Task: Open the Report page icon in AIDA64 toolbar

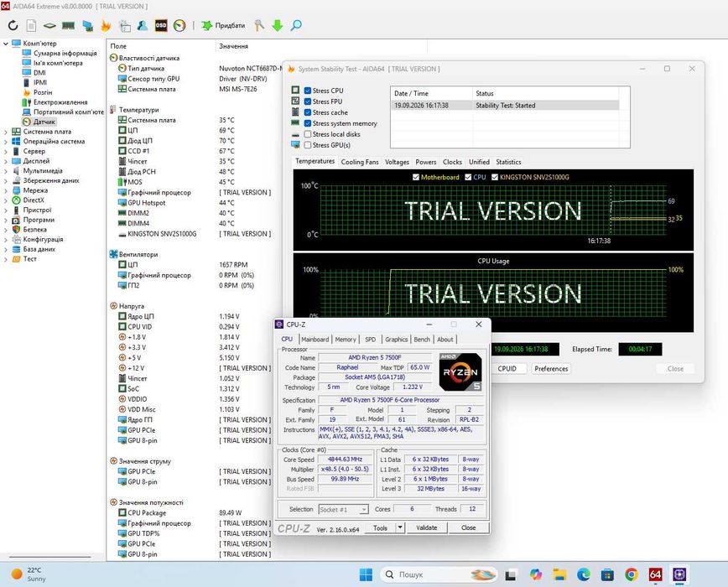Action: 31,25
